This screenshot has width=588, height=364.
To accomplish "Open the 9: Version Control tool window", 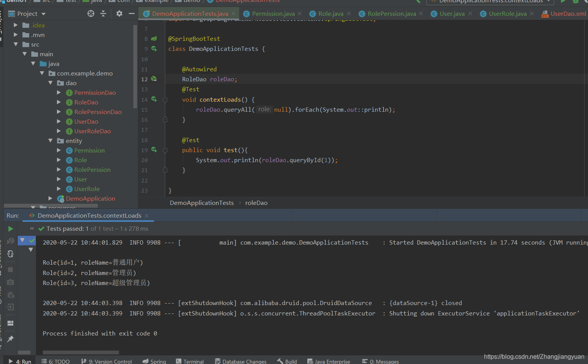I will tap(107, 361).
